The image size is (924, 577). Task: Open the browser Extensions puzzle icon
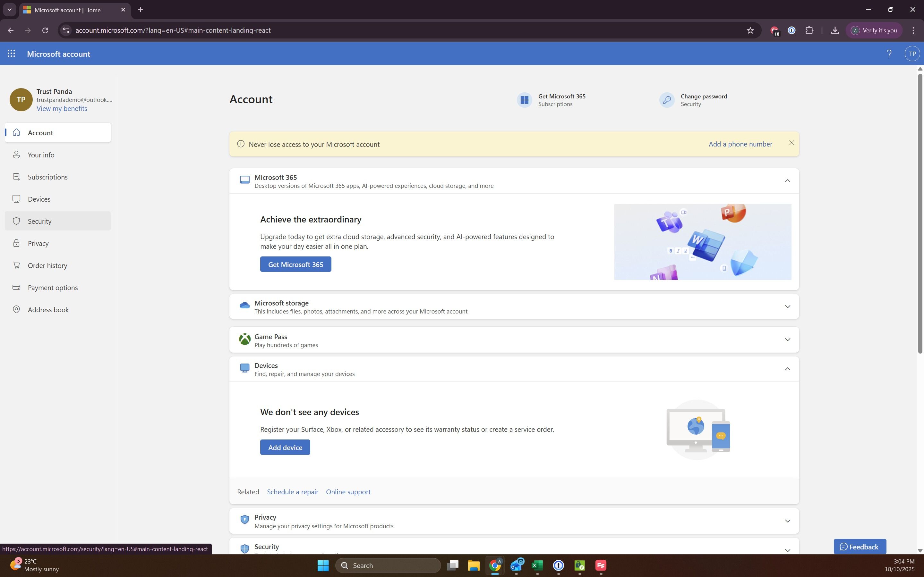coord(809,30)
